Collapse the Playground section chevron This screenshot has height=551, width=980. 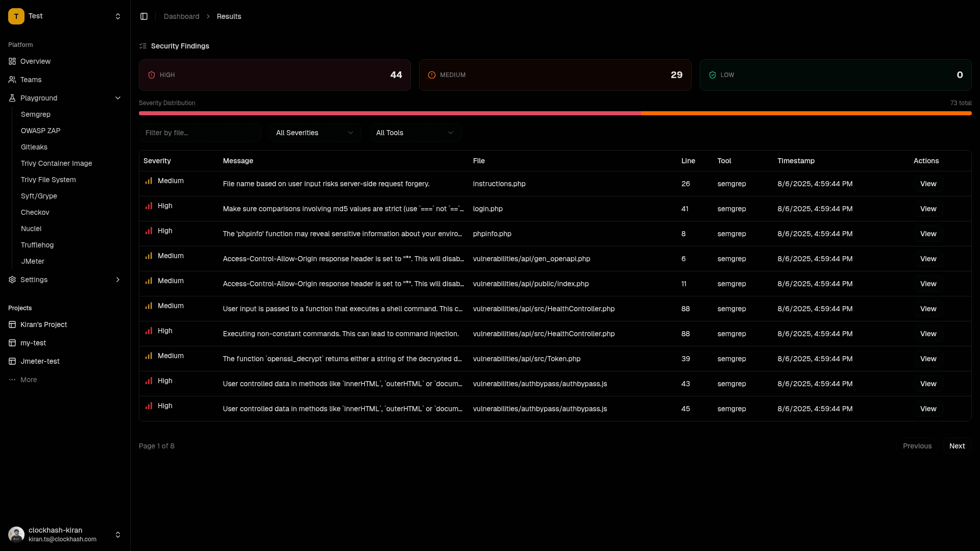(118, 98)
